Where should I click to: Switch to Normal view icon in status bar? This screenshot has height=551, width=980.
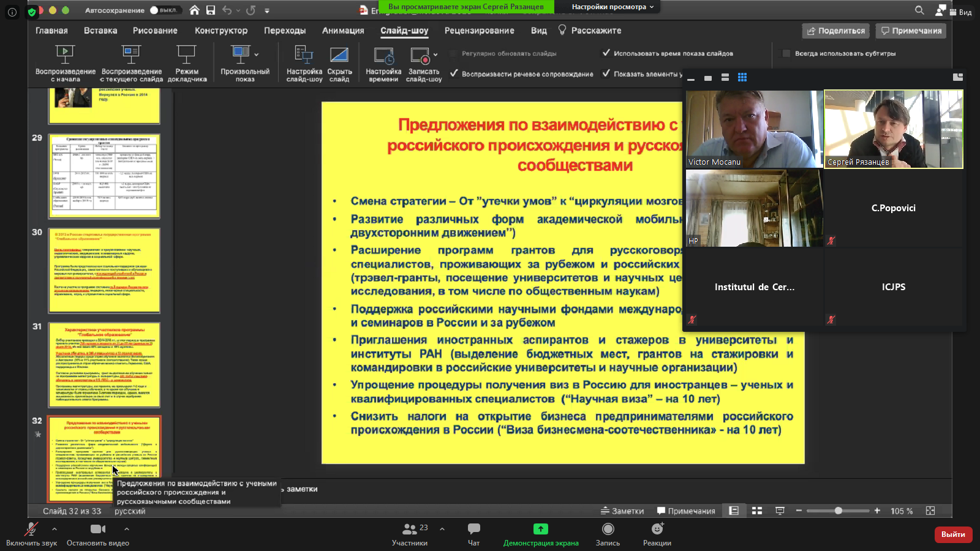point(734,511)
